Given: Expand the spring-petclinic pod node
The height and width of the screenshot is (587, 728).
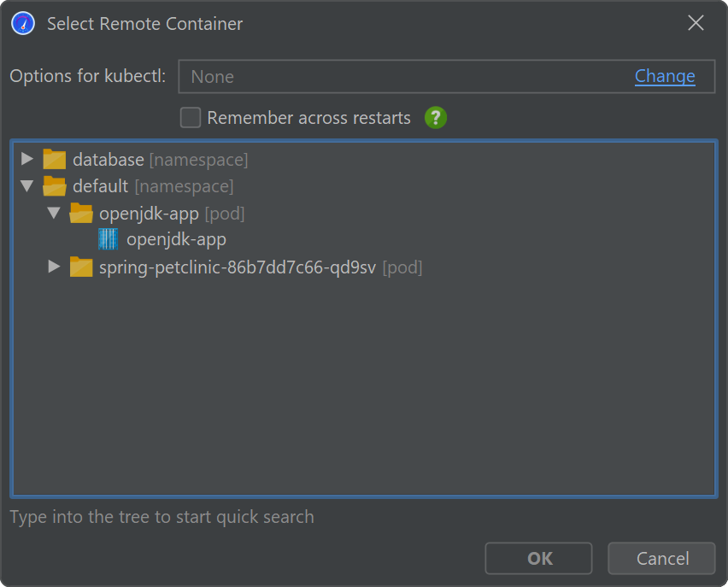Looking at the screenshot, I should coord(54,267).
